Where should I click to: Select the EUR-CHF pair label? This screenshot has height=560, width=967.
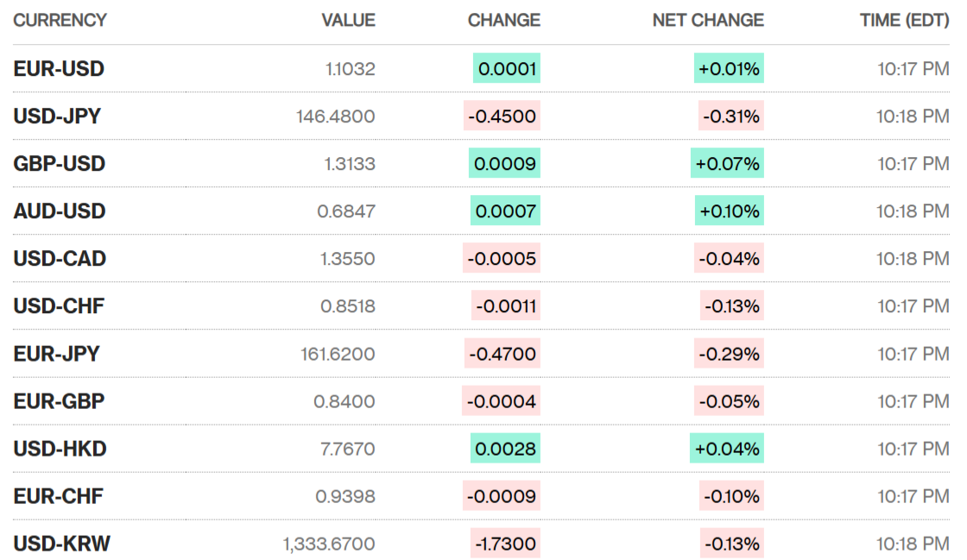coord(59,496)
